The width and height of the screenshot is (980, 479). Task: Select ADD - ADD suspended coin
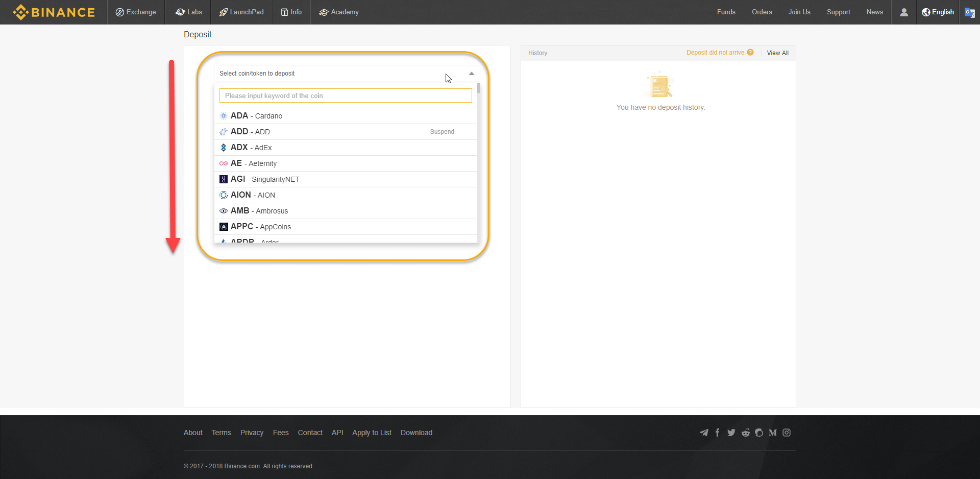(x=346, y=132)
